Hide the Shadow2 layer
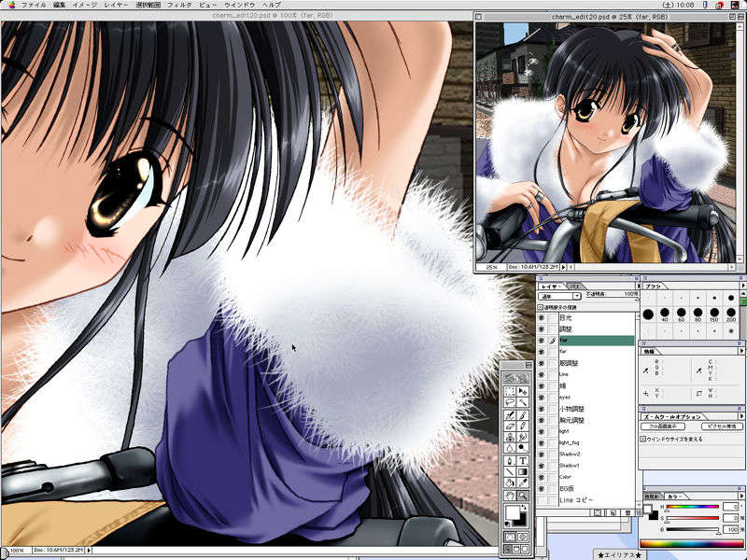This screenshot has width=747, height=560. 542,455
